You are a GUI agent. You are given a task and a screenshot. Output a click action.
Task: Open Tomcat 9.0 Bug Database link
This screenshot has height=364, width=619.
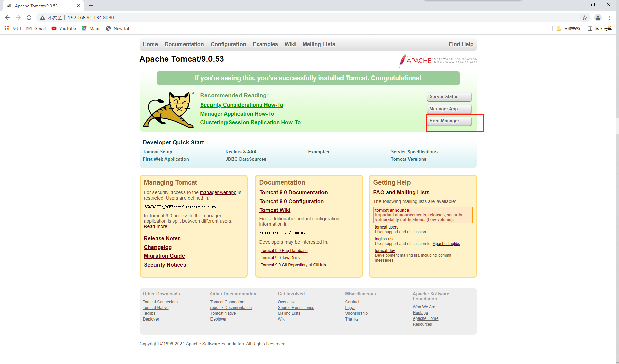pos(284,251)
